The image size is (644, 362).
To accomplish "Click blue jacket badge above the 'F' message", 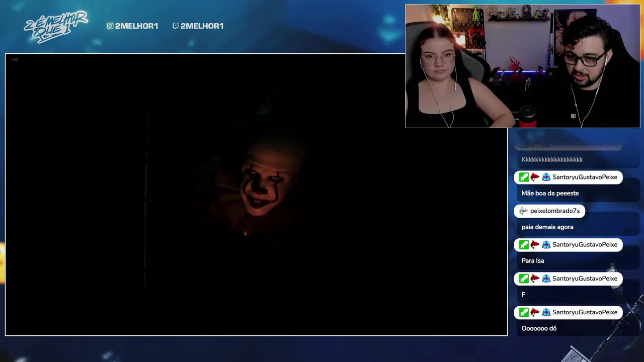I will click(x=546, y=279).
